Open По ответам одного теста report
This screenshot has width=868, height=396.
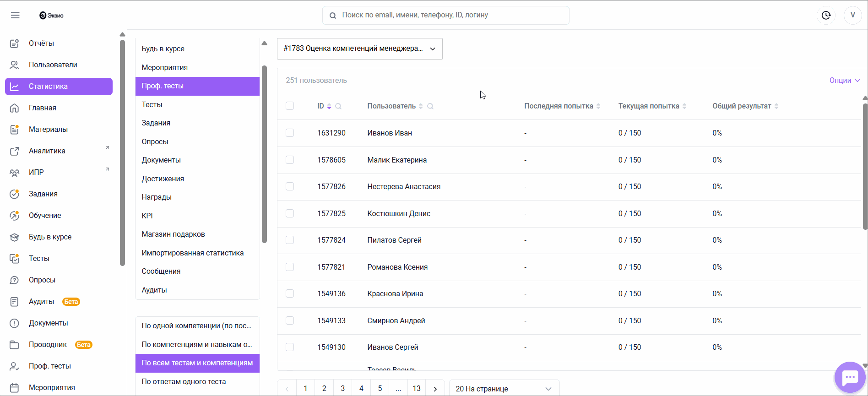coord(184,381)
